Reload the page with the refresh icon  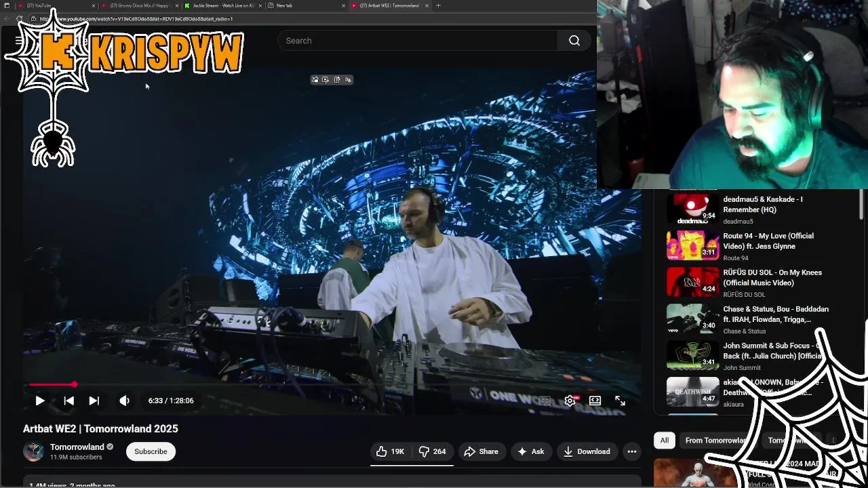(x=20, y=19)
